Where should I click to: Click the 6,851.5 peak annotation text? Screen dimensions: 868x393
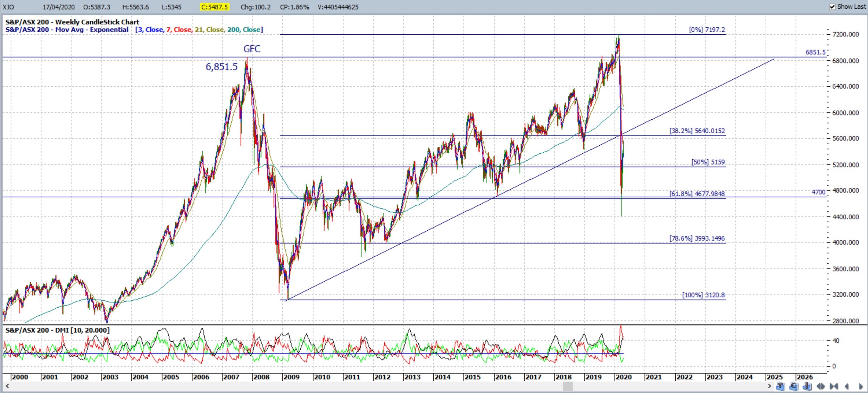(x=222, y=67)
